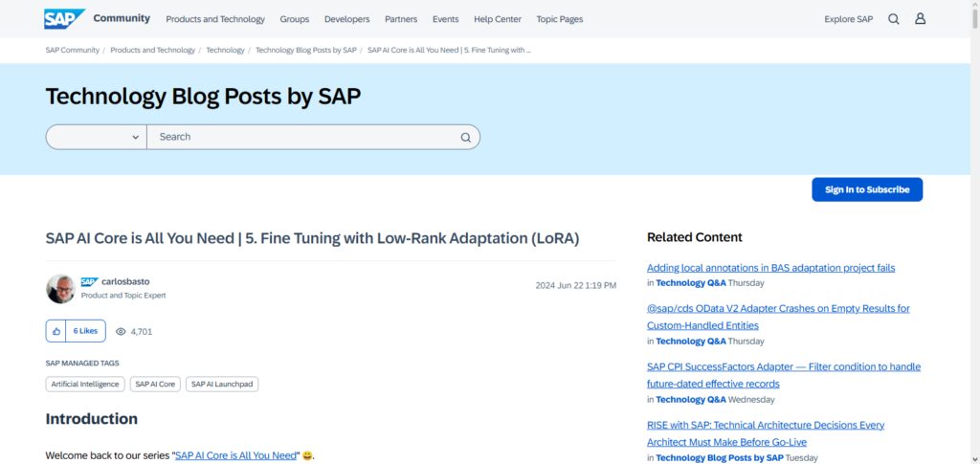Open Adding local annotations in BAS related post
This screenshot has width=980, height=464.
(770, 268)
